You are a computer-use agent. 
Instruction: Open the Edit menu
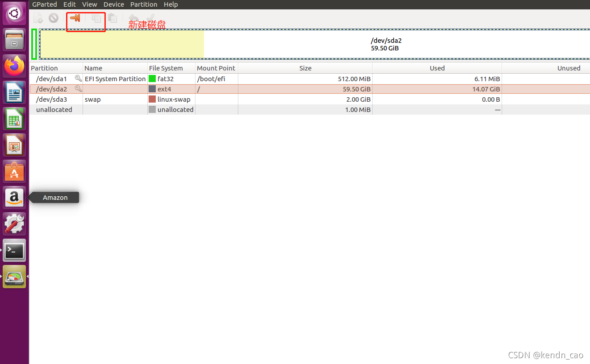[x=70, y=4]
